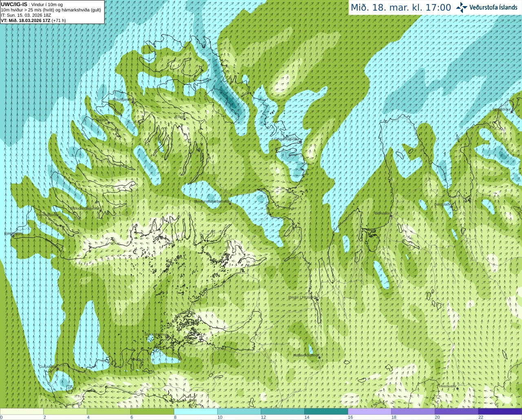Click the UWC/IG-IS model title text
This screenshot has width=522, height=420.
coord(14,4)
